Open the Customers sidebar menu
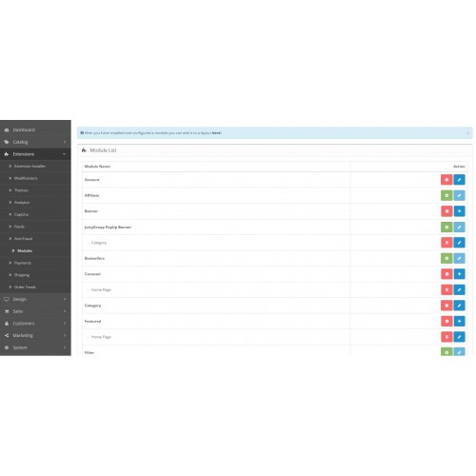The height and width of the screenshot is (476, 476). point(35,324)
